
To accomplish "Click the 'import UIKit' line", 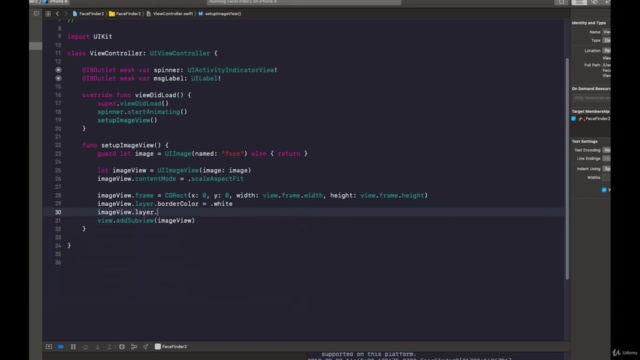I will coord(90,36).
